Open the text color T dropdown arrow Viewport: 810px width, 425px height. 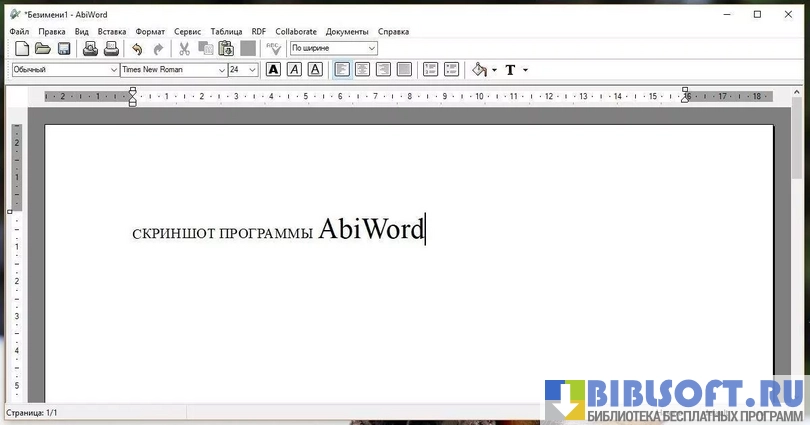click(x=525, y=70)
